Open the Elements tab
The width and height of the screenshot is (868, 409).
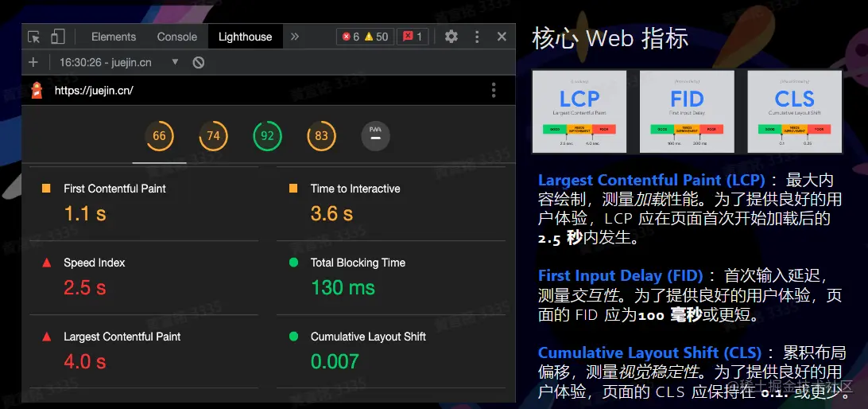point(114,37)
